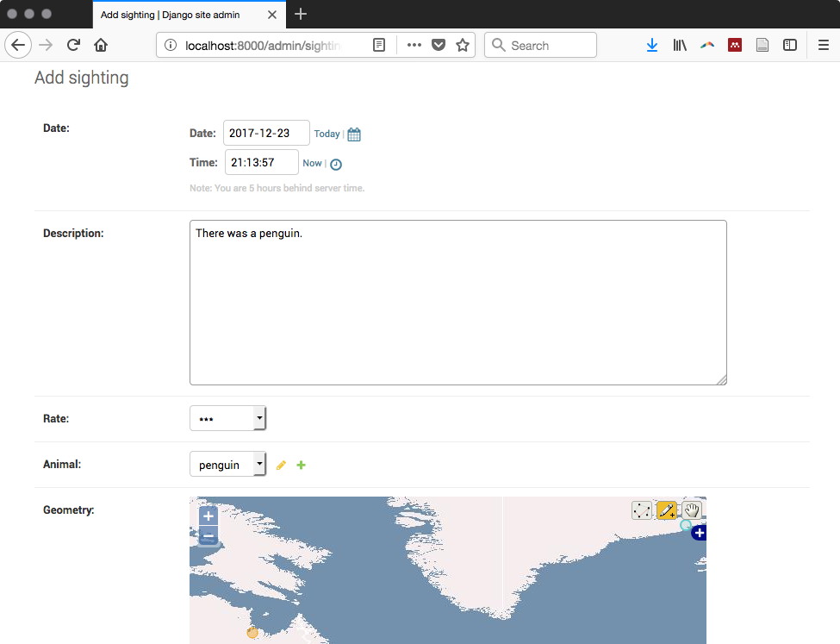
Task: Click the Today link beside date
Action: click(327, 134)
